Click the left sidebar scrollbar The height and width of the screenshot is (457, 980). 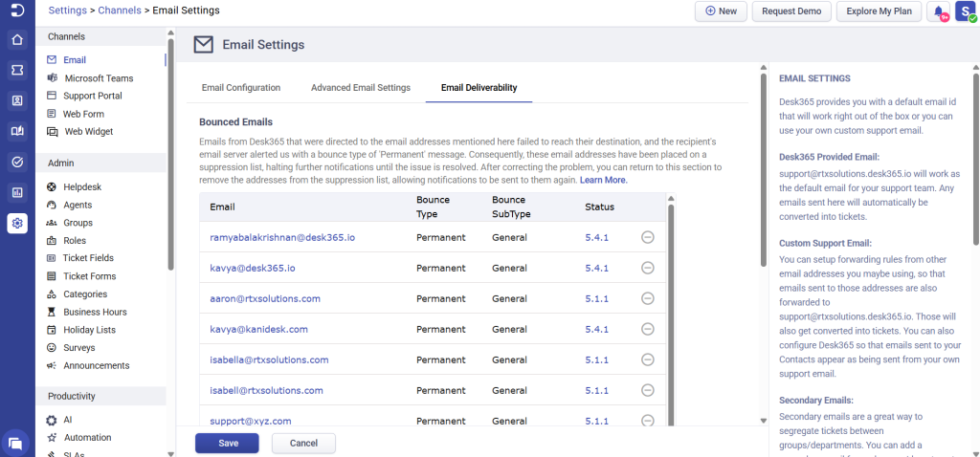pyautogui.click(x=170, y=154)
